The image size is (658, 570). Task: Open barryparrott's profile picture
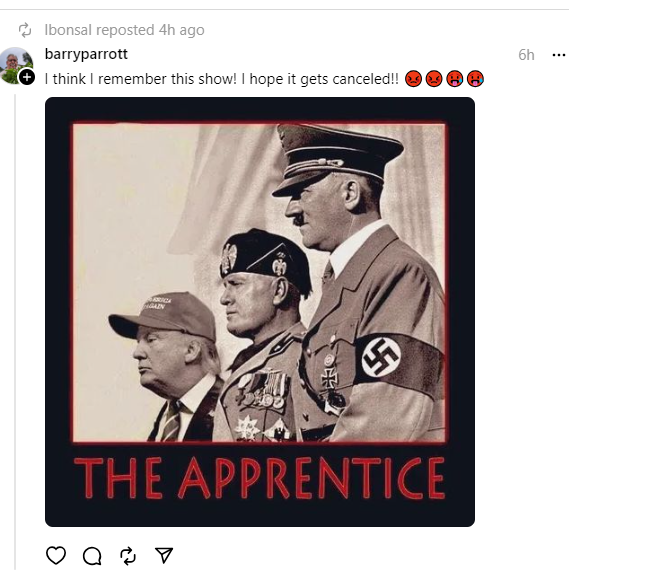coord(16,65)
